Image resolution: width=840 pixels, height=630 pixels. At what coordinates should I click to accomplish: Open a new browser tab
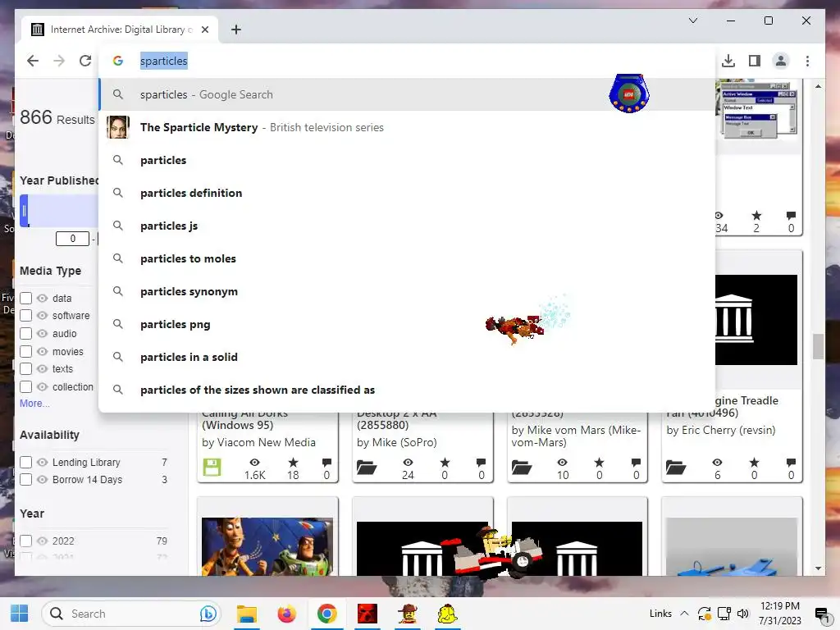(236, 30)
